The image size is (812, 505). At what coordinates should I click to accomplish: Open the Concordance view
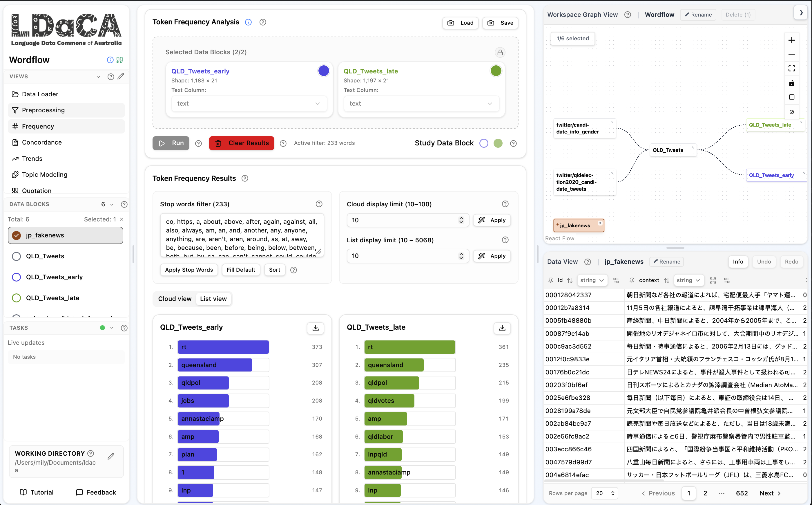[x=42, y=142]
